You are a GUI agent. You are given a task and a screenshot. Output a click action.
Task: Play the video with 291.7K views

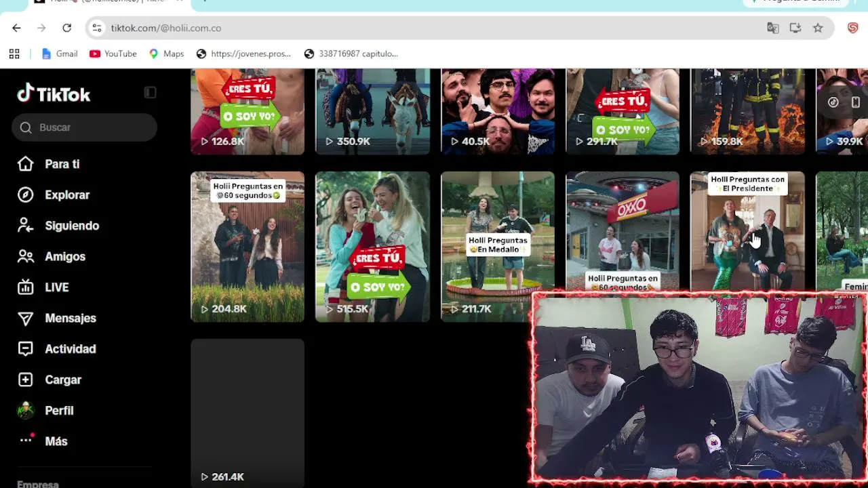tap(623, 111)
